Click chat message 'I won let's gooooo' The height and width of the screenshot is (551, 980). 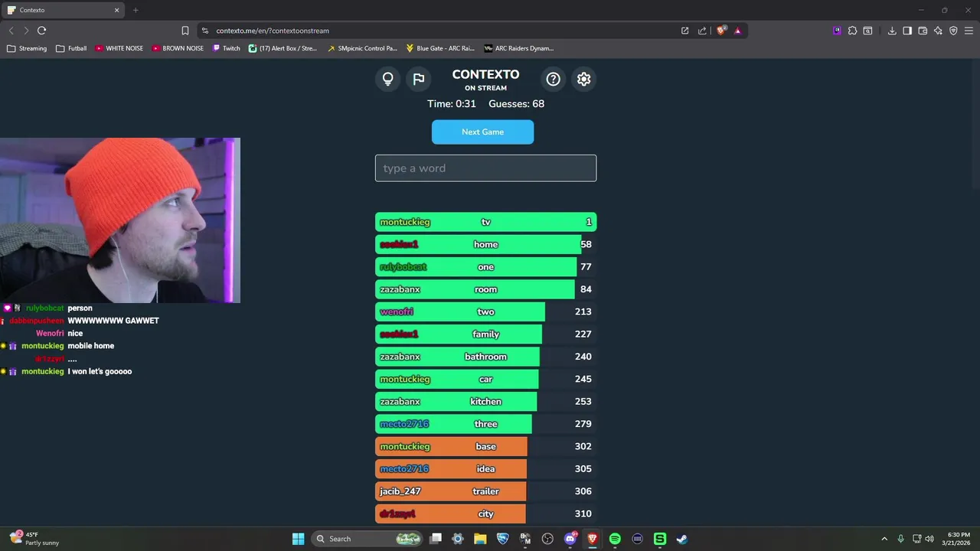pos(100,371)
